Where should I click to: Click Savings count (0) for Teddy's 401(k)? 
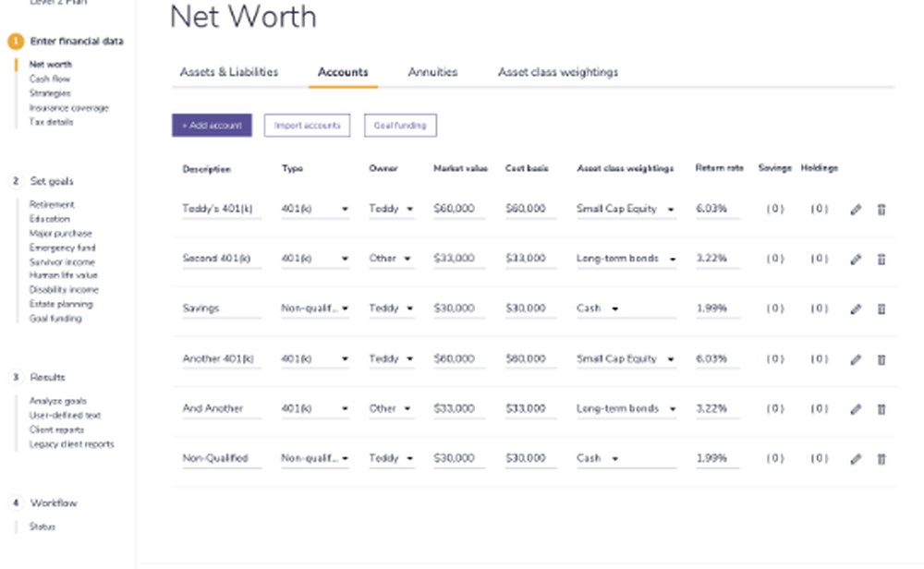coord(775,209)
